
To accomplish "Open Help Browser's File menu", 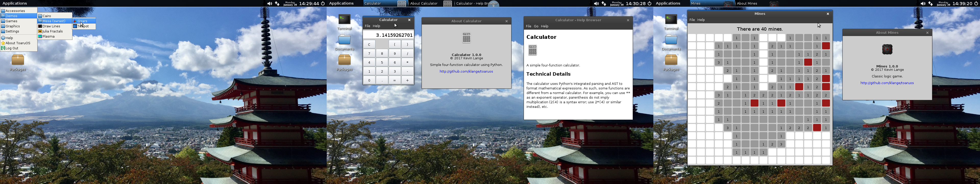I will (529, 26).
